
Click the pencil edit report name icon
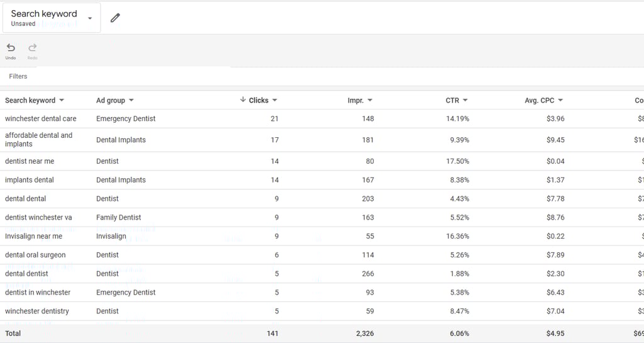115,18
